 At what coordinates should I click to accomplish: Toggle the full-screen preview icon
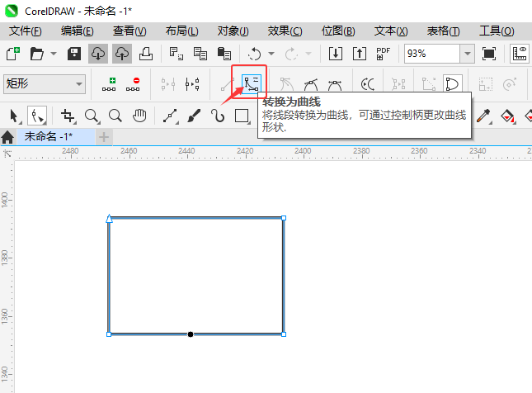(x=488, y=54)
